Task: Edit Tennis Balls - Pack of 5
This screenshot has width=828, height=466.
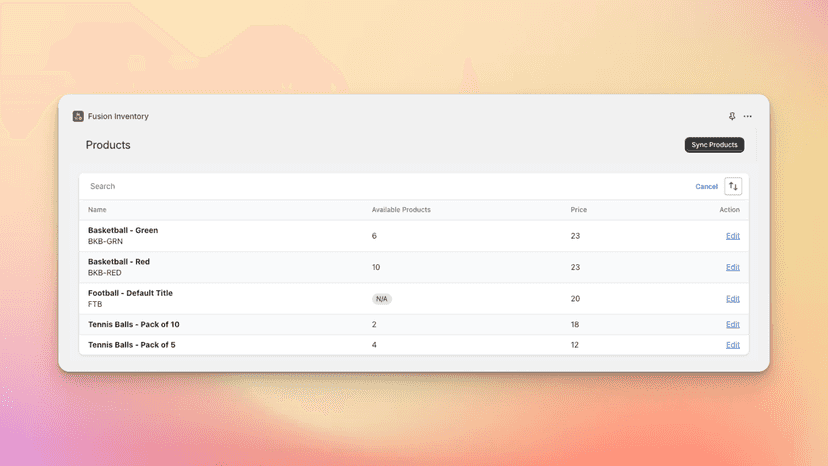Action: 732,345
